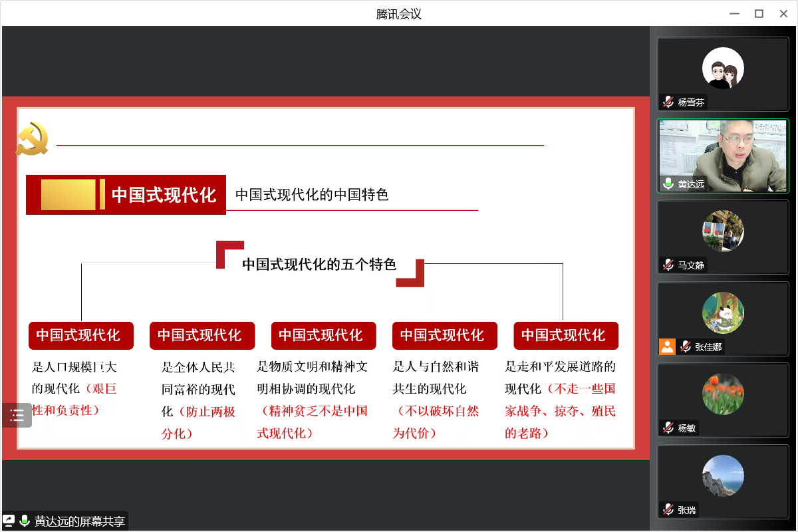Screen dimensions: 798x532
Task: Open the list panel icon on left edge
Action: coord(17,416)
